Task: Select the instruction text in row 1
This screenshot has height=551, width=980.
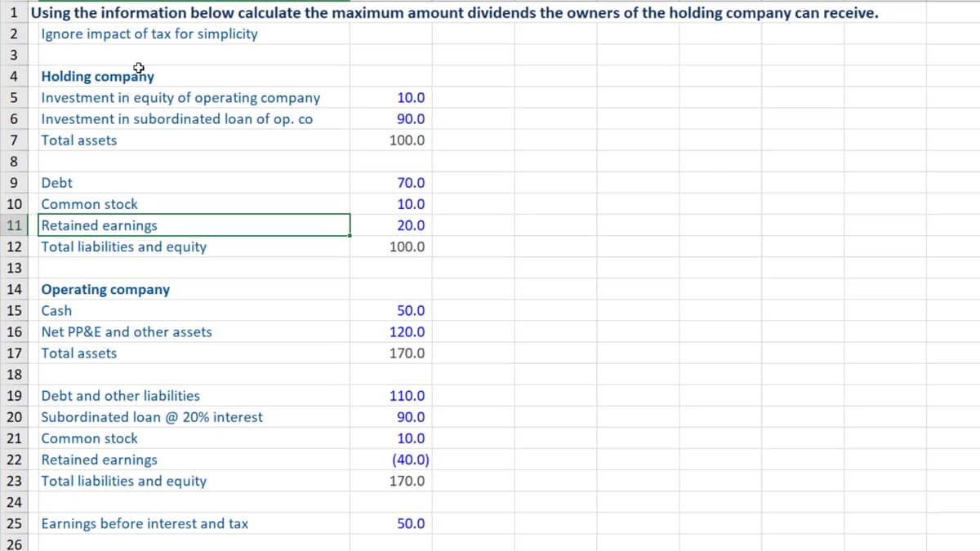Action: [x=455, y=13]
